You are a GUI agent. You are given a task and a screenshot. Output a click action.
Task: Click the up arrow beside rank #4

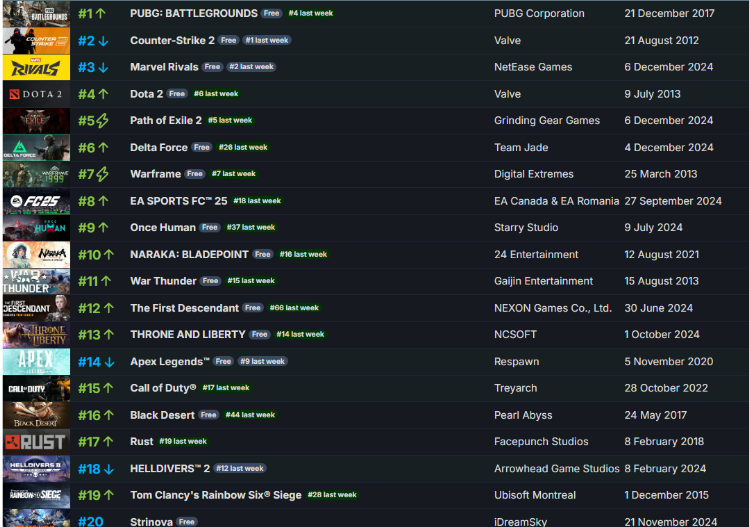[x=103, y=94]
